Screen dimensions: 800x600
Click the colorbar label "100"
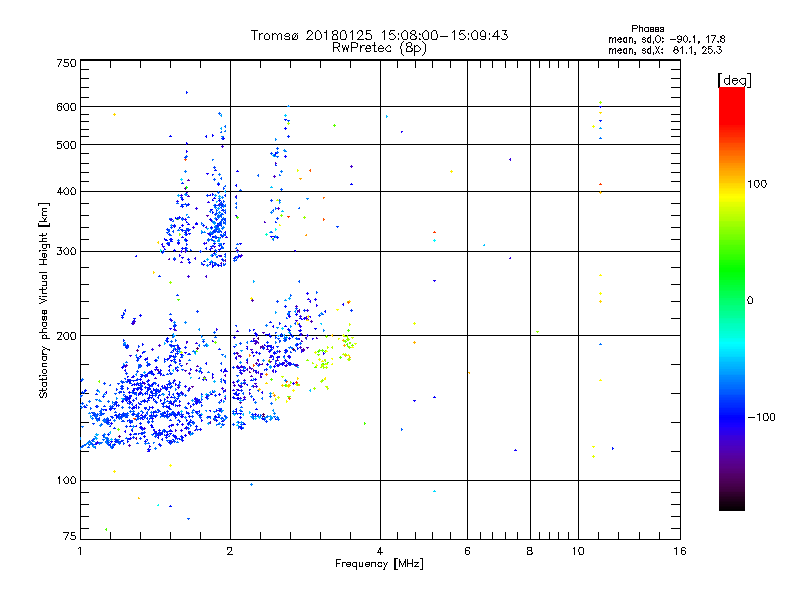click(757, 184)
